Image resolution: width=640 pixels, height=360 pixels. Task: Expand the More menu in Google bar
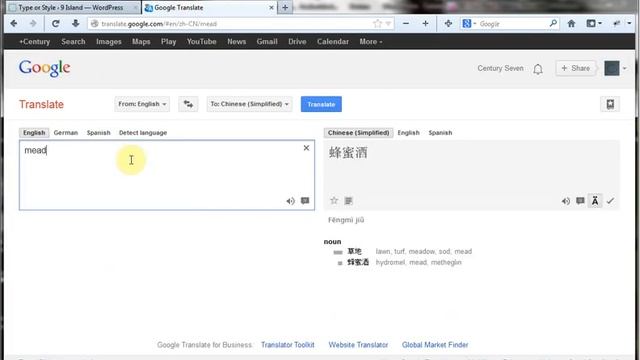371,42
